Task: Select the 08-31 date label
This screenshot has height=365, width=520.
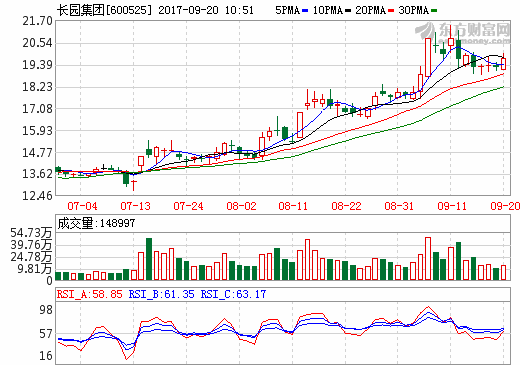Action: [x=399, y=206]
